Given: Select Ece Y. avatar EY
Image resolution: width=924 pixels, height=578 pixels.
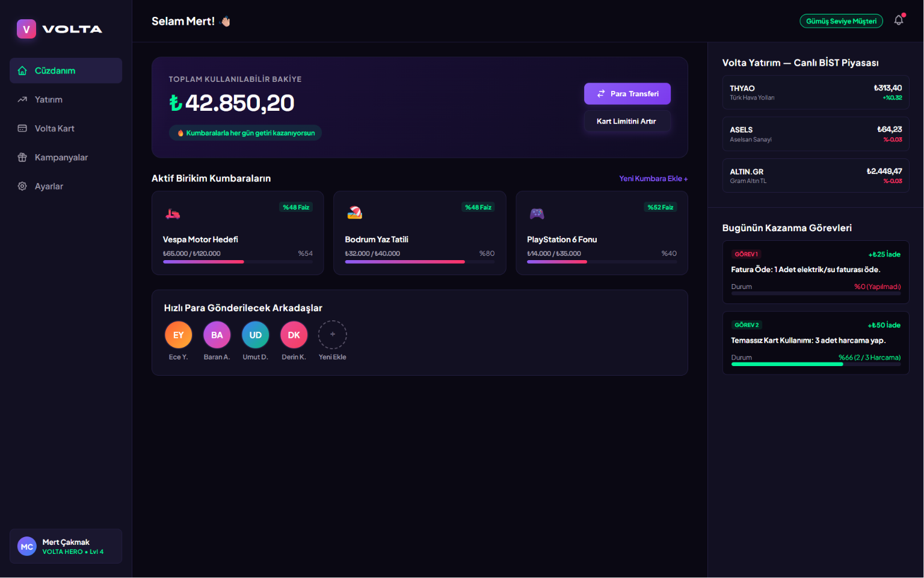Looking at the screenshot, I should pos(179,335).
